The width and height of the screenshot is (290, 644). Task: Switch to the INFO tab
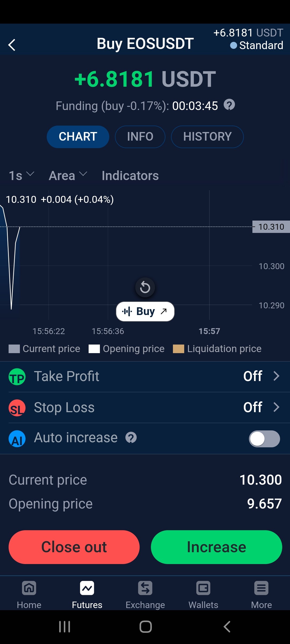click(140, 137)
